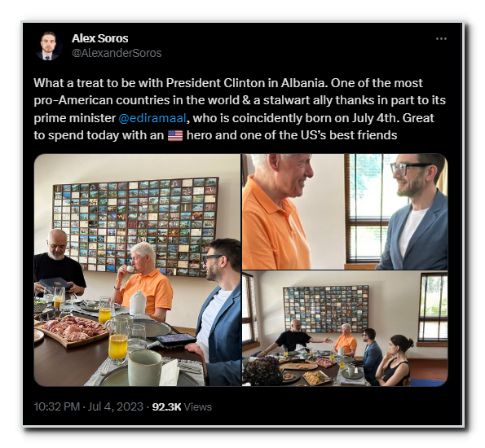This screenshot has height=448, width=485.
Task: Open the bottom-right wide room photo
Action: pyautogui.click(x=345, y=328)
